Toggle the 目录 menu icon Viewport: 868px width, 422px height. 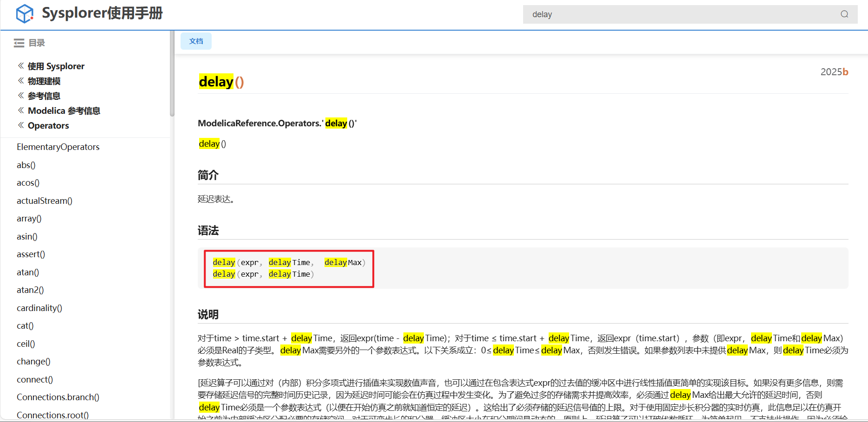(19, 43)
